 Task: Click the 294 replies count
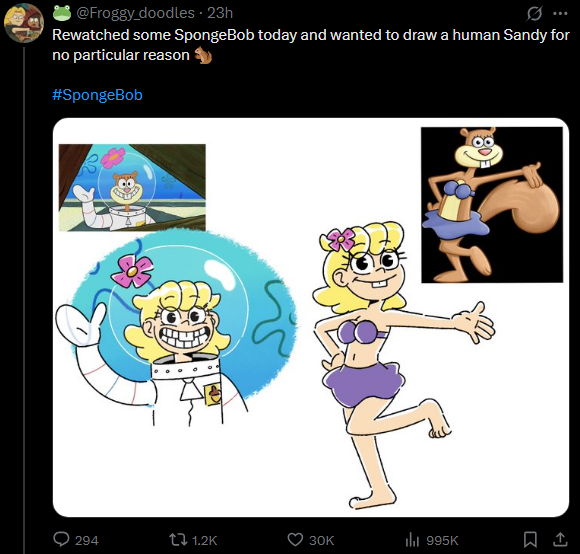click(x=87, y=540)
